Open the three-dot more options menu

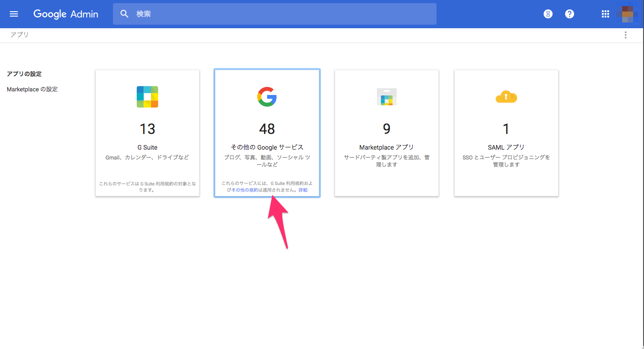coord(626,35)
